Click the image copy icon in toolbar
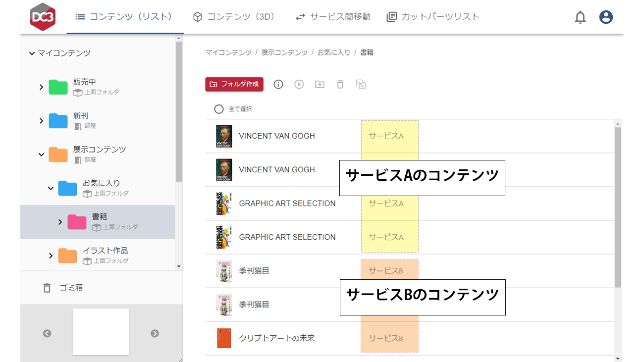This screenshot has height=362, width=644. click(361, 84)
